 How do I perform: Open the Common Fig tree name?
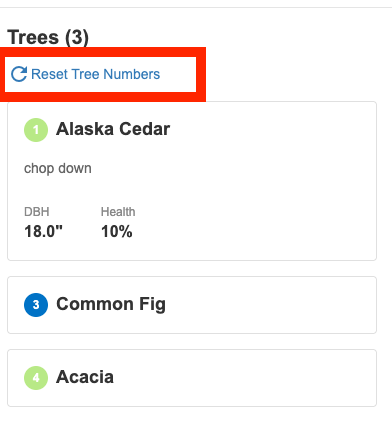click(x=111, y=304)
